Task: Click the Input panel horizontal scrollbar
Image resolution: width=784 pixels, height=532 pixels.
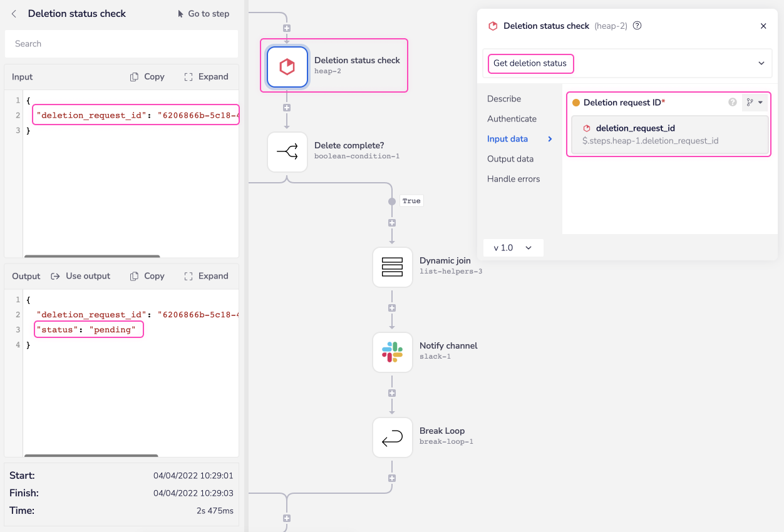Action: [x=92, y=256]
